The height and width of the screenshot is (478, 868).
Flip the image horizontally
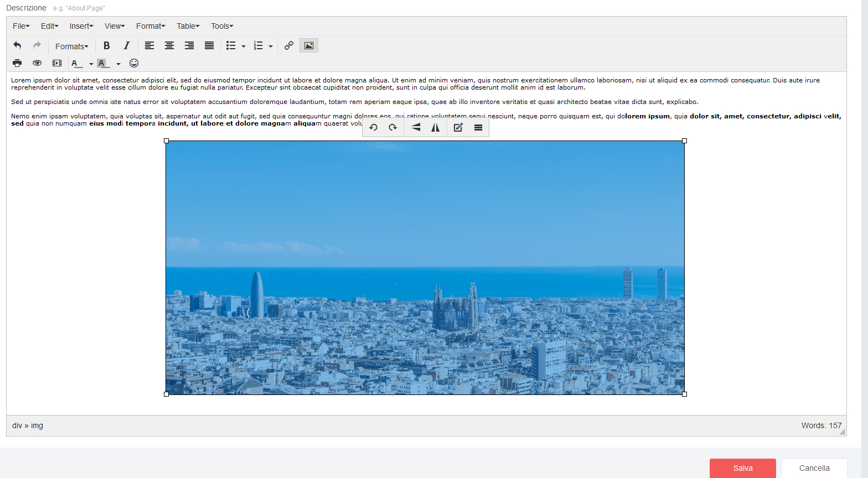pos(436,128)
